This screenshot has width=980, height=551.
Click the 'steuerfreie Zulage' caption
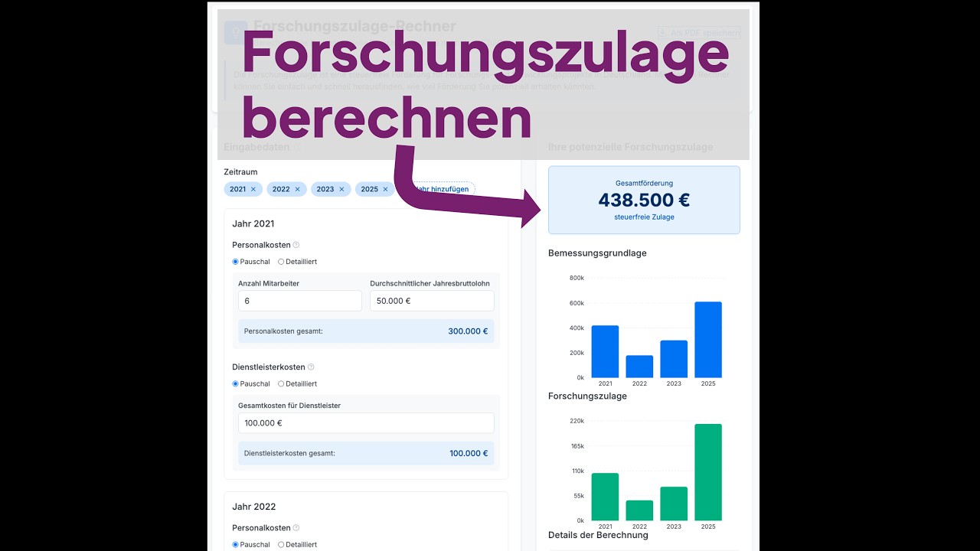click(x=644, y=217)
